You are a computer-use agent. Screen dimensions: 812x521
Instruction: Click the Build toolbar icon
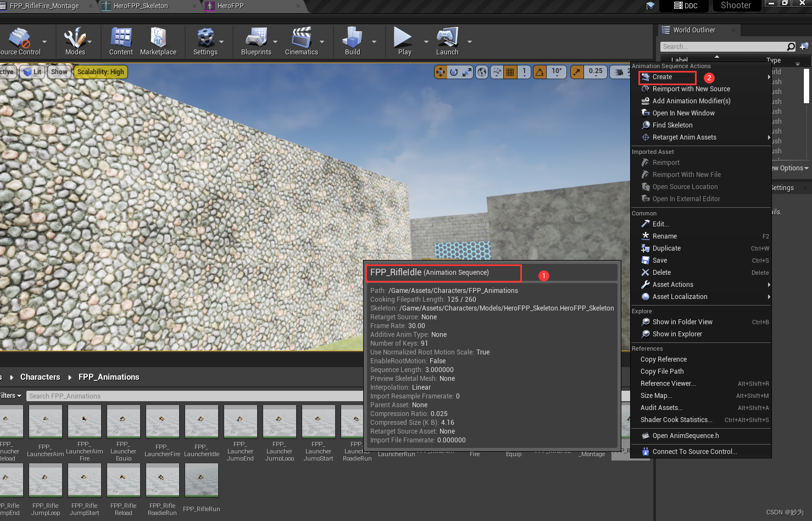[352, 41]
